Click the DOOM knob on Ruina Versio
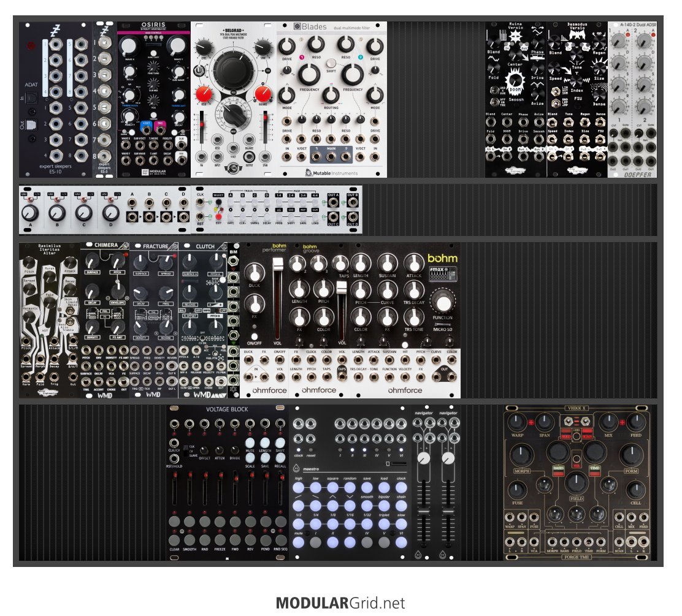Image resolution: width=682 pixels, height=616 pixels. 515,82
